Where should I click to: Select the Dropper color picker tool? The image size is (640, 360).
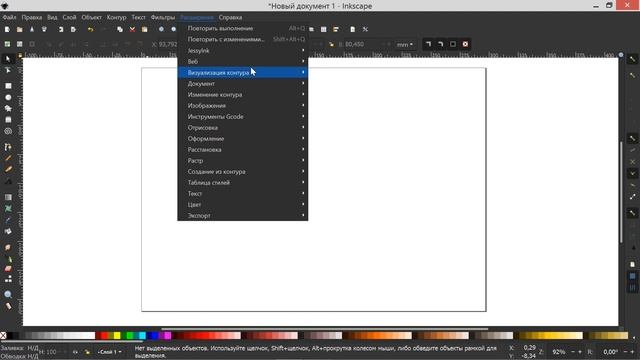(x=8, y=220)
